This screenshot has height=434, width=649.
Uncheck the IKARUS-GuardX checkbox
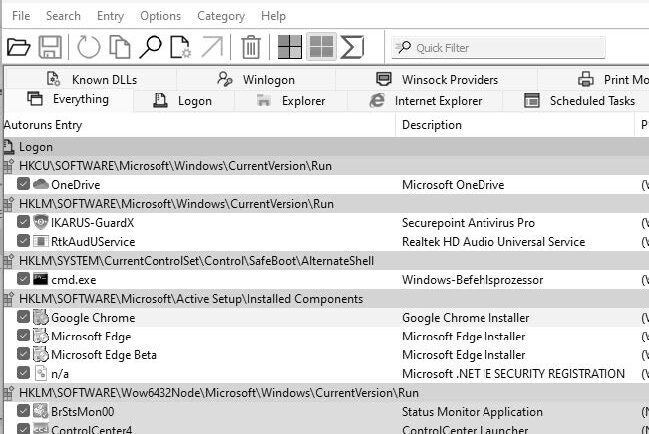pyautogui.click(x=23, y=222)
